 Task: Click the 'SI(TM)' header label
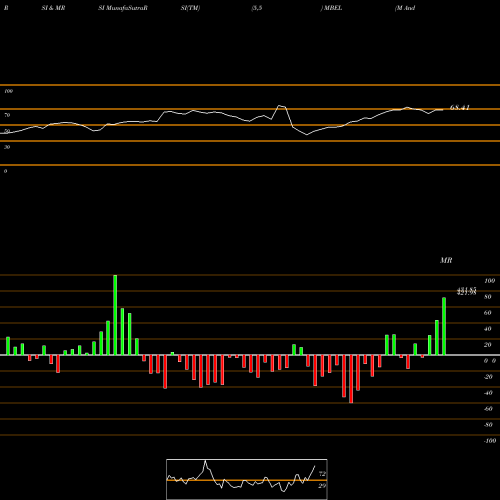click(190, 8)
